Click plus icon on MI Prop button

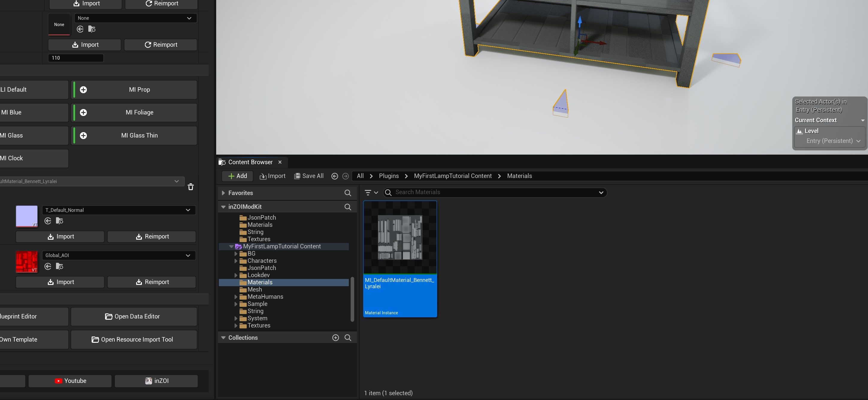[83, 90]
